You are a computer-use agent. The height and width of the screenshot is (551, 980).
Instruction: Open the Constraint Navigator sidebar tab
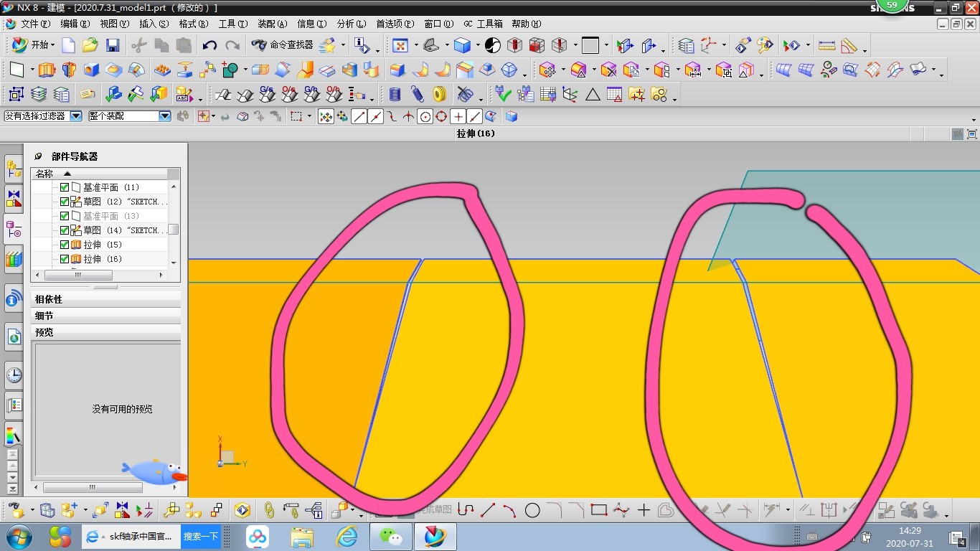[x=14, y=199]
